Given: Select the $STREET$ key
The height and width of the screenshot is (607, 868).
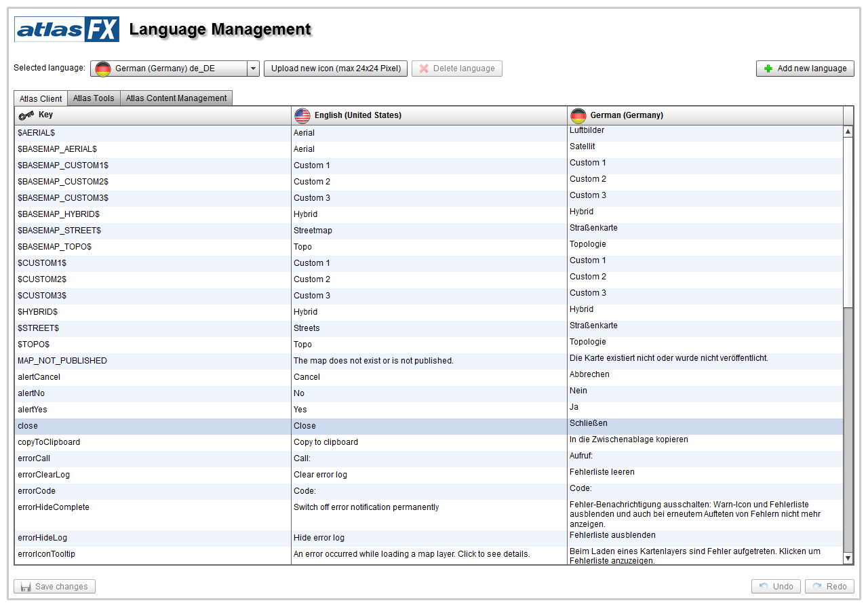Looking at the screenshot, I should click(x=38, y=328).
